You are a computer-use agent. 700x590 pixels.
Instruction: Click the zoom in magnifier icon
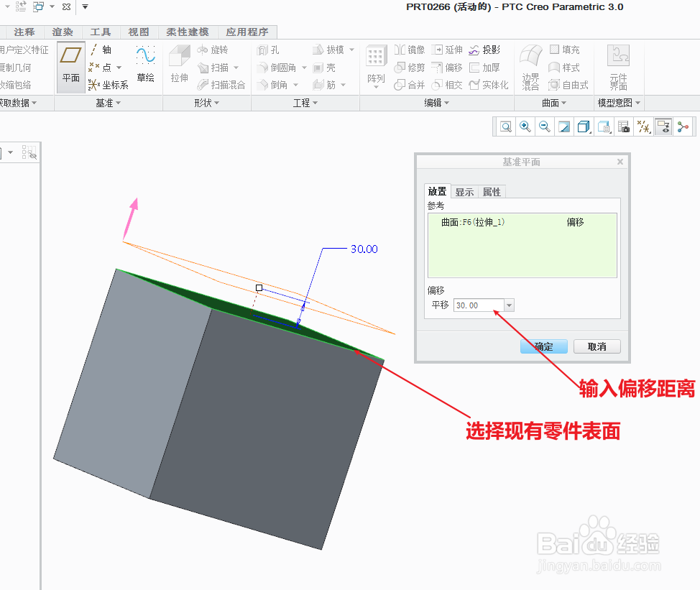point(525,126)
